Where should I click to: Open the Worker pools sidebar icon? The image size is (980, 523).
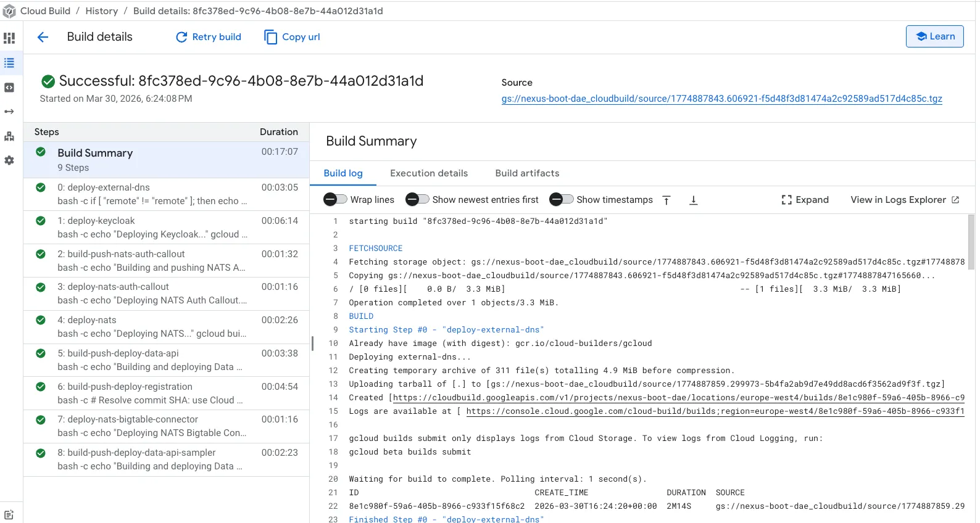[x=9, y=136]
